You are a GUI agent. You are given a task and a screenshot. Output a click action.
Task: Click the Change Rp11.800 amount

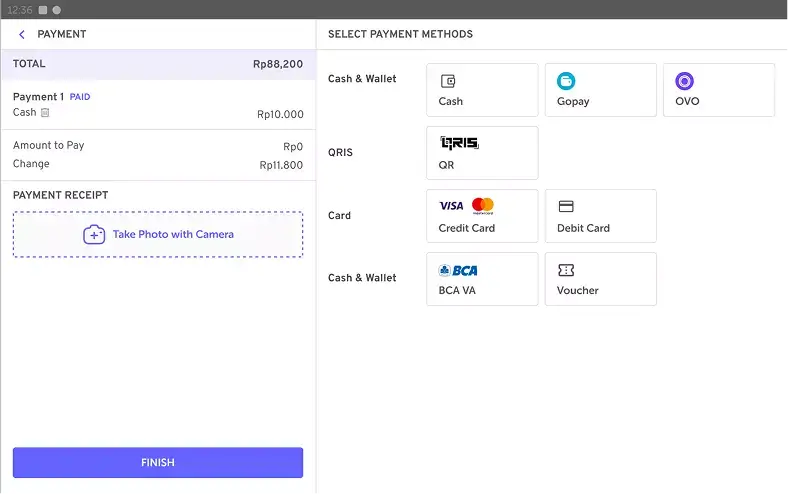(x=281, y=165)
